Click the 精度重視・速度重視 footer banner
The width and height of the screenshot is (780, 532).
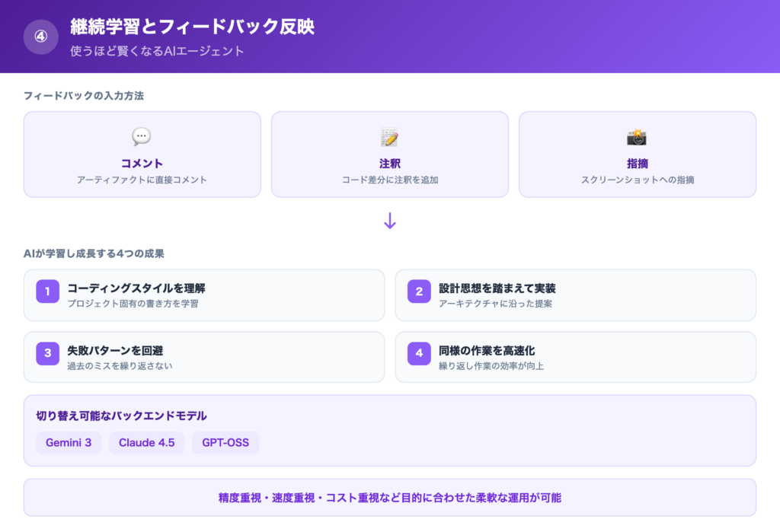(389, 497)
